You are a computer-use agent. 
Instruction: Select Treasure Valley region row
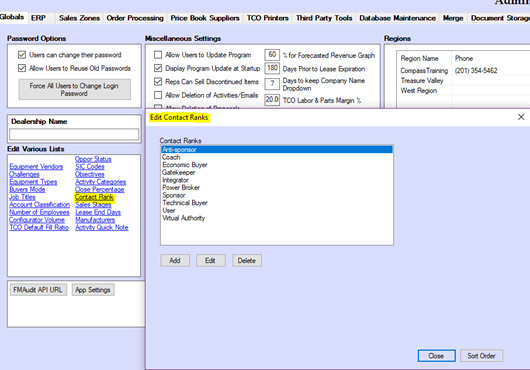(x=463, y=81)
